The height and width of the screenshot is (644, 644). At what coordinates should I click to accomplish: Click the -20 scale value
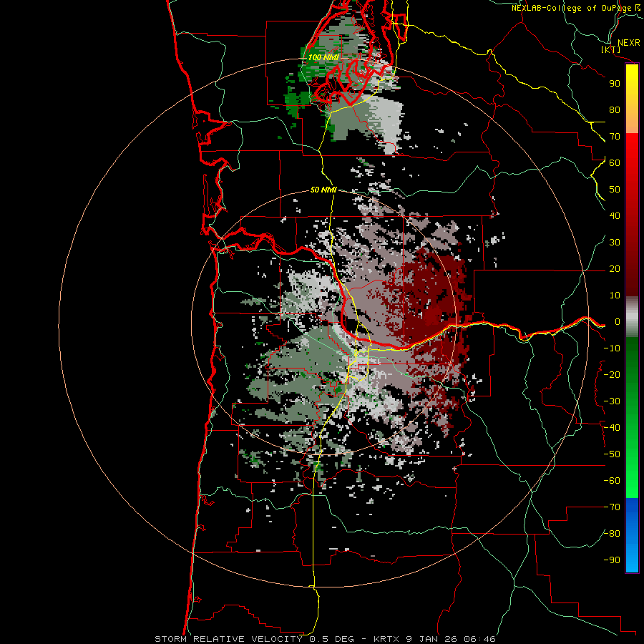coord(612,374)
